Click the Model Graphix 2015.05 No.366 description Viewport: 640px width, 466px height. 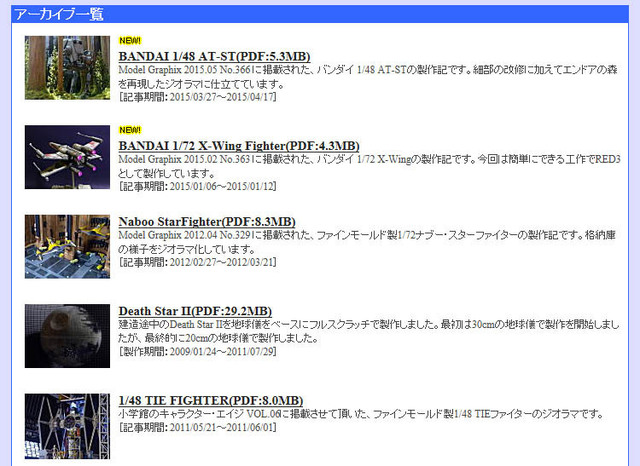click(368, 77)
